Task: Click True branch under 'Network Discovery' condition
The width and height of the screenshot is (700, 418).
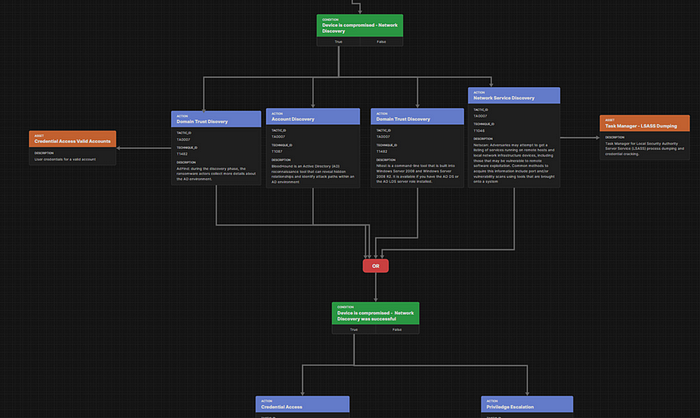Action: [338, 42]
